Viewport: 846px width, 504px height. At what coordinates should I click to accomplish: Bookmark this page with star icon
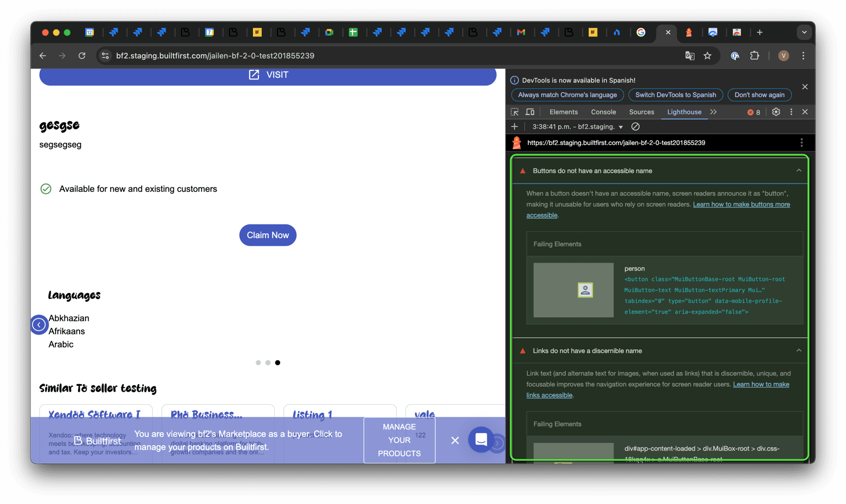(708, 56)
